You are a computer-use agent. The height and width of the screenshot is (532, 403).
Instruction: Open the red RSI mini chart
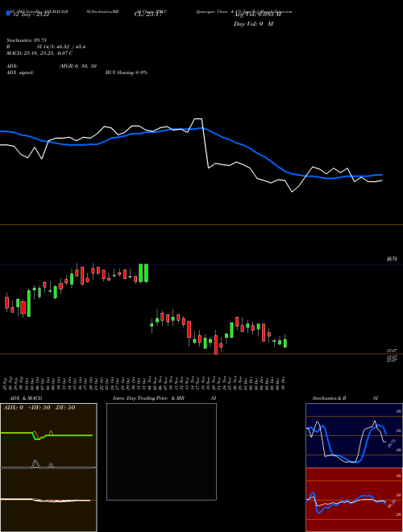[x=354, y=500]
